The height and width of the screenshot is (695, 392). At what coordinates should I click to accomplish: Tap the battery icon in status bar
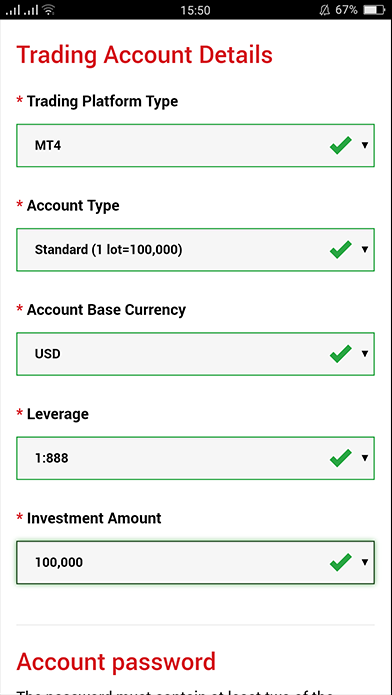[373, 10]
